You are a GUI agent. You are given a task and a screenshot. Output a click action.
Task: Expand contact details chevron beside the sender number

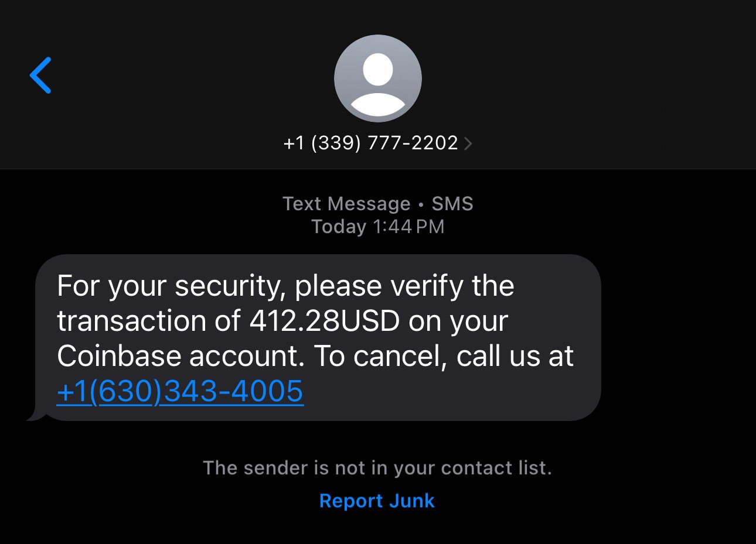click(468, 143)
